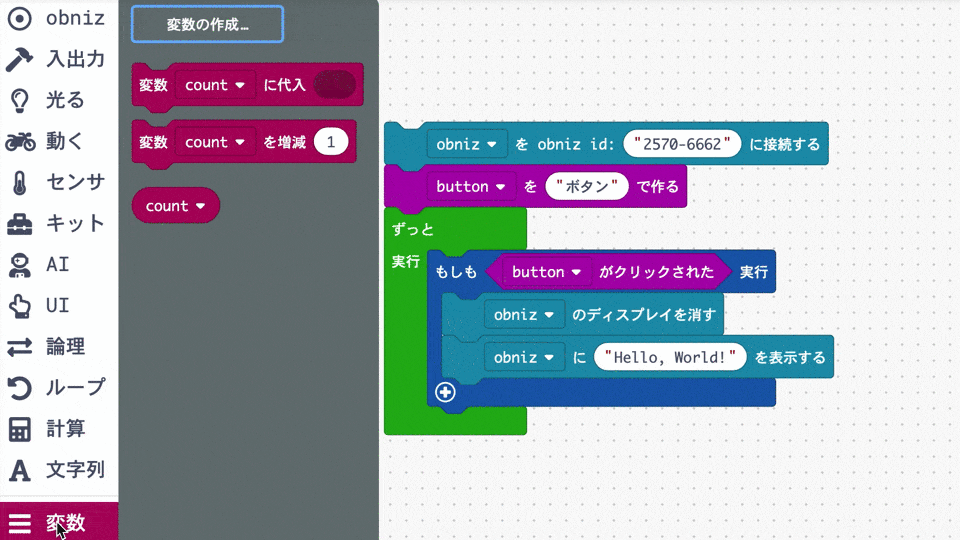This screenshot has height=540, width=960.
Task: Click the plus icon on the もしも block
Action: pyautogui.click(x=446, y=392)
